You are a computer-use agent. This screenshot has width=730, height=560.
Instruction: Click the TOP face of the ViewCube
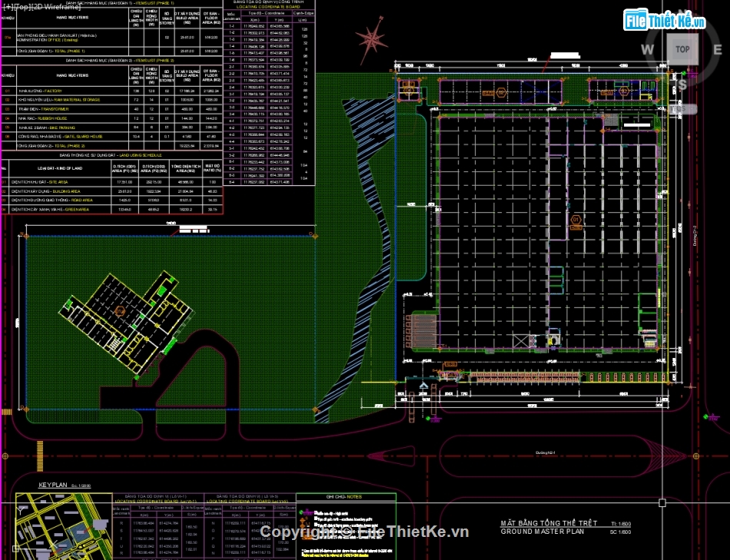[x=682, y=49]
